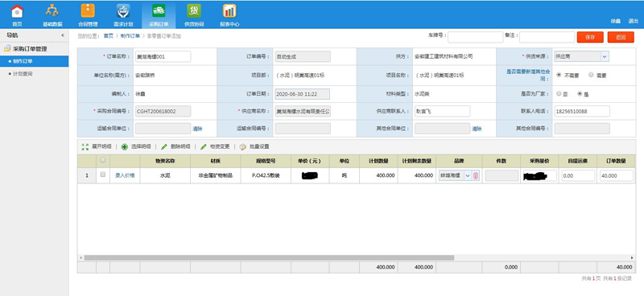644x296 pixels.
Task: Click the 录入价格 link
Action: (125, 175)
